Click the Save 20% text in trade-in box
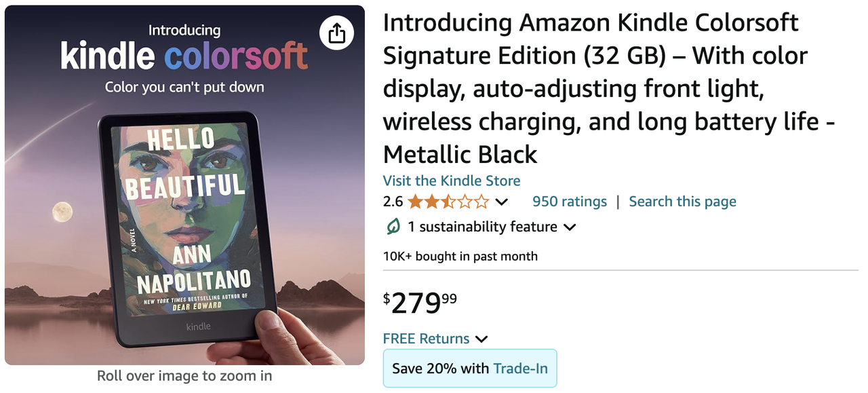The width and height of the screenshot is (868, 393). coord(441,369)
